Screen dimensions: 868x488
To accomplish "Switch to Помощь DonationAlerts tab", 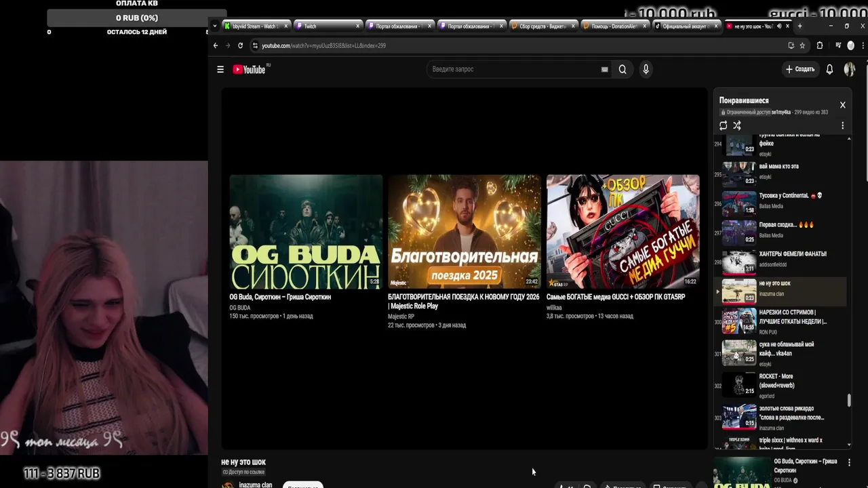I will 614,26.
